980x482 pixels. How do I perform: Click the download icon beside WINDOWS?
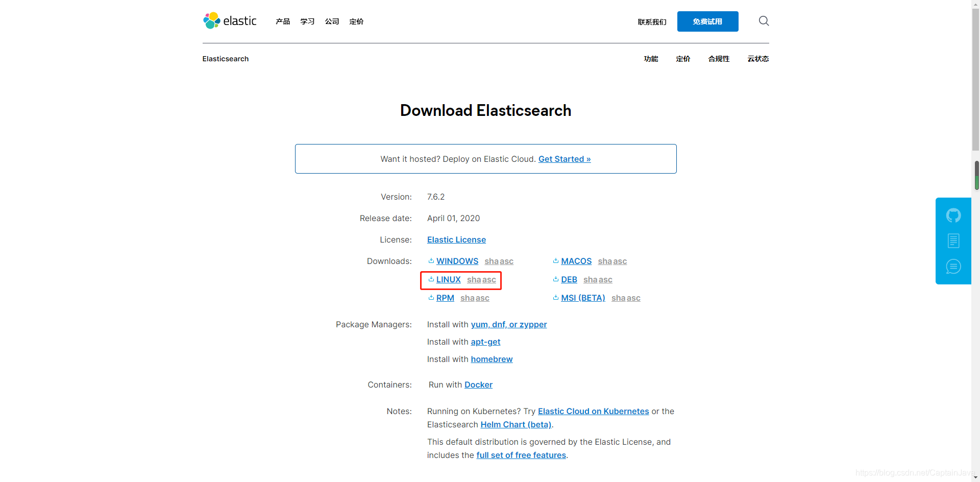(x=431, y=261)
